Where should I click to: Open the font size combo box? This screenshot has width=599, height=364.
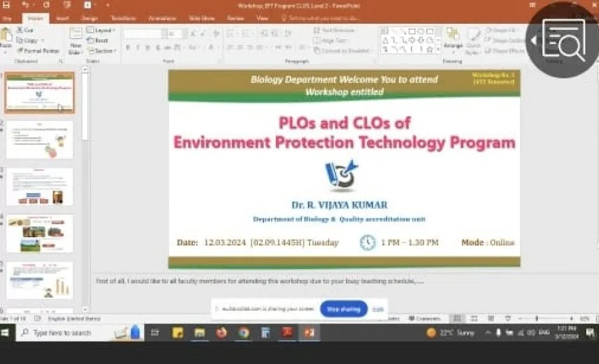point(176,34)
